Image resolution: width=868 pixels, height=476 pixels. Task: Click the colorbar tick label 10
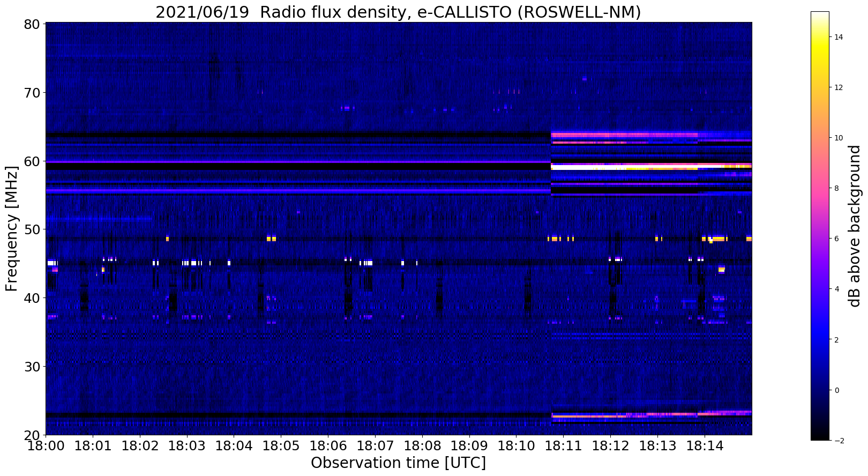tap(839, 138)
